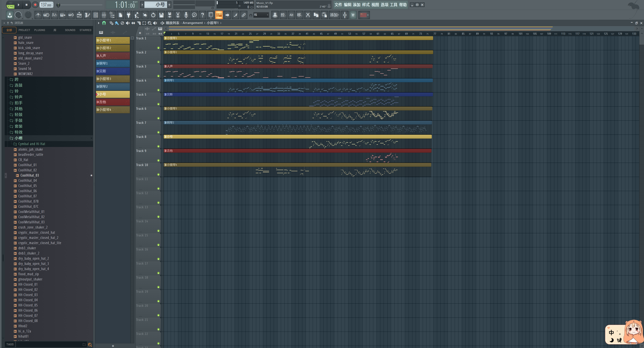This screenshot has width=644, height=348.
Task: Switch to the SOUNDS browser tab
Action: click(70, 30)
